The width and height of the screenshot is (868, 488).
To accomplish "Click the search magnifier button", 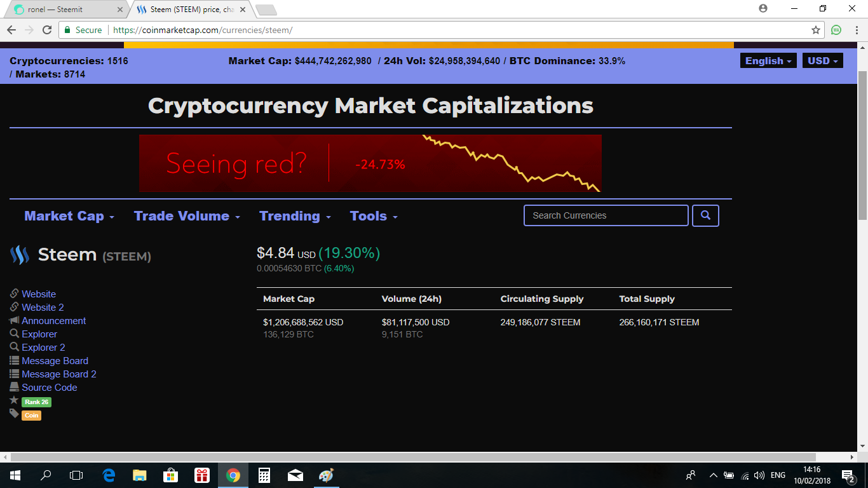I will (705, 215).
